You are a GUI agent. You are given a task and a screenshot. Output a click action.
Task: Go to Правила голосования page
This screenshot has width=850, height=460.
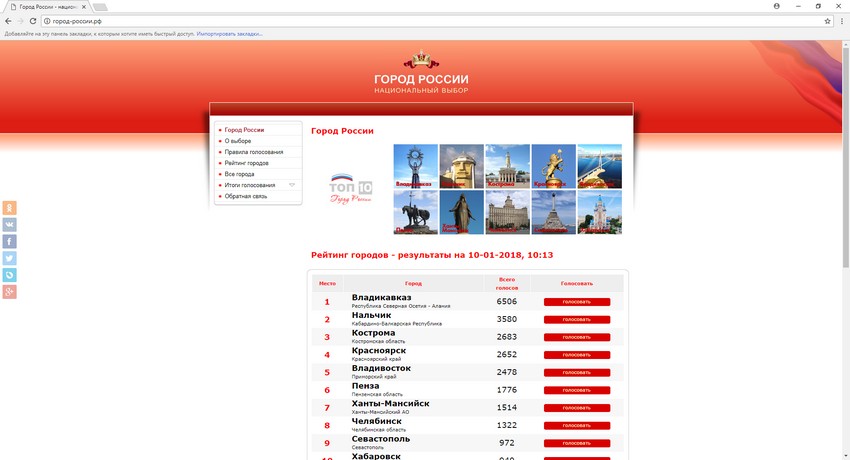tap(253, 152)
